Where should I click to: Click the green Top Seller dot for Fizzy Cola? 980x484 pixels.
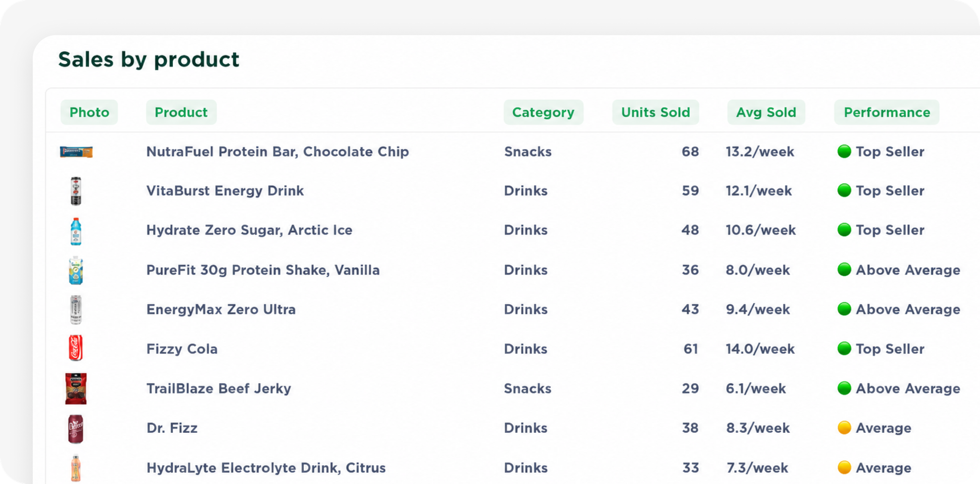point(844,349)
